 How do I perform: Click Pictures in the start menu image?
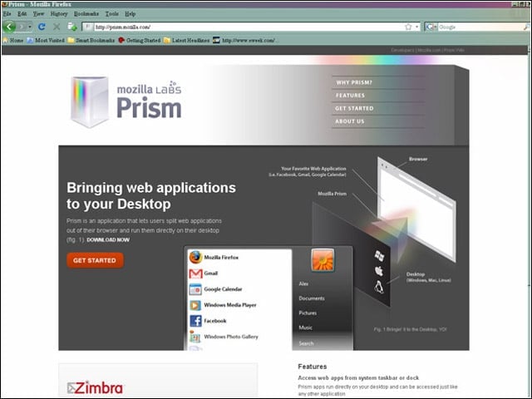[308, 313]
